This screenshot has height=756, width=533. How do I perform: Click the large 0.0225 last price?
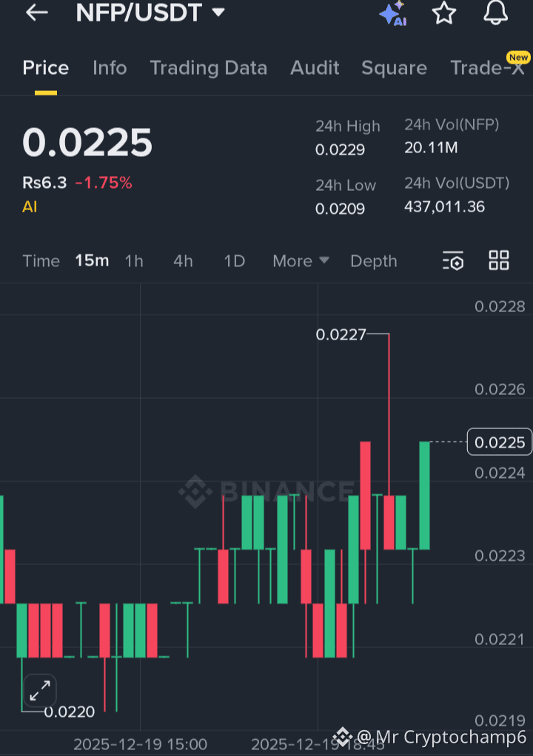point(87,143)
